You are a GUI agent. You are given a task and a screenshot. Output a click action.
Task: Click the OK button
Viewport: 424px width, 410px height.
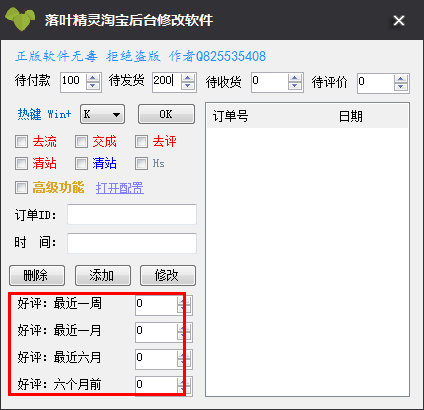166,114
